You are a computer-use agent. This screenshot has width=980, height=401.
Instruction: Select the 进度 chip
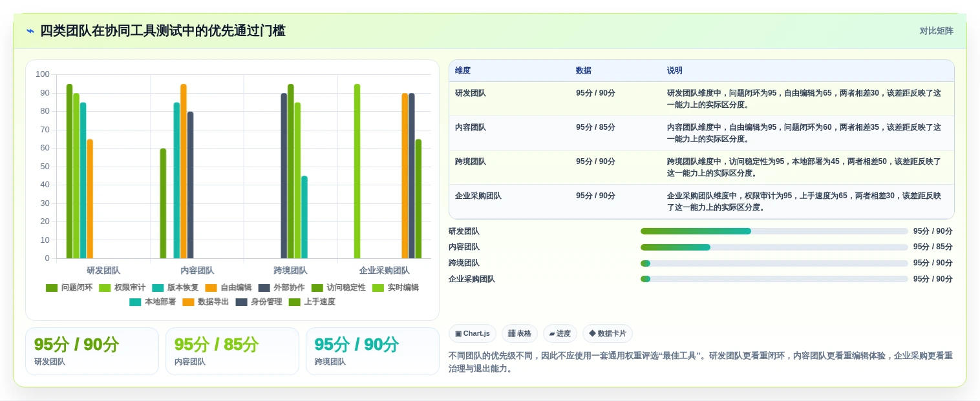click(x=560, y=334)
